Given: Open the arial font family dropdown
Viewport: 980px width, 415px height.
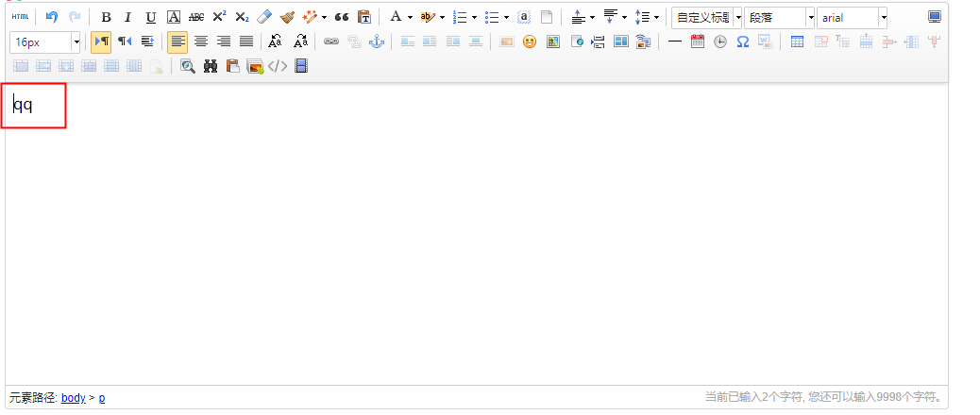Looking at the screenshot, I should click(x=852, y=18).
